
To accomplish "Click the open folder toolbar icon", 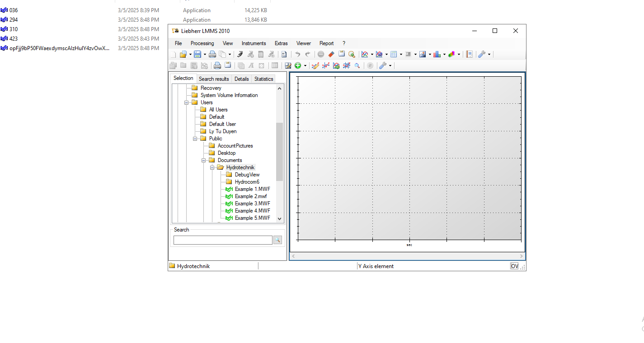I will [x=183, y=54].
